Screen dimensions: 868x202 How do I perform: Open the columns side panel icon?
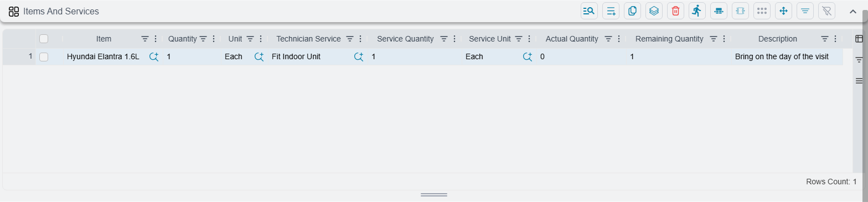point(859,39)
